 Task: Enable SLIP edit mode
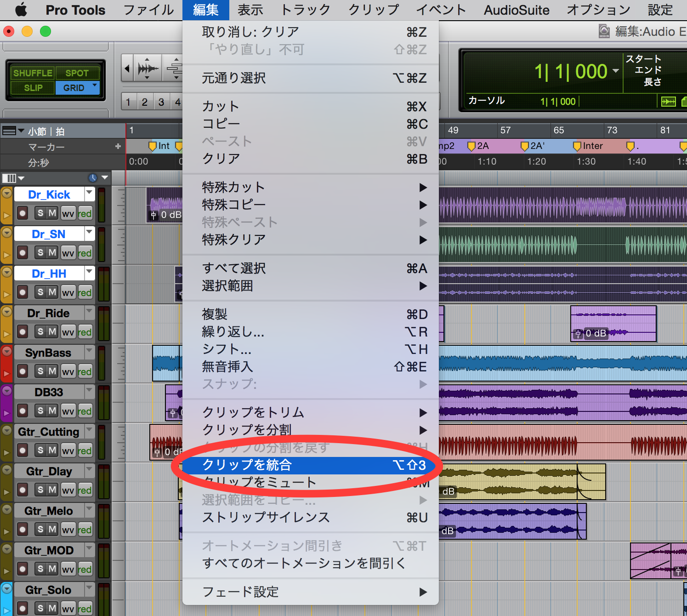pos(33,88)
